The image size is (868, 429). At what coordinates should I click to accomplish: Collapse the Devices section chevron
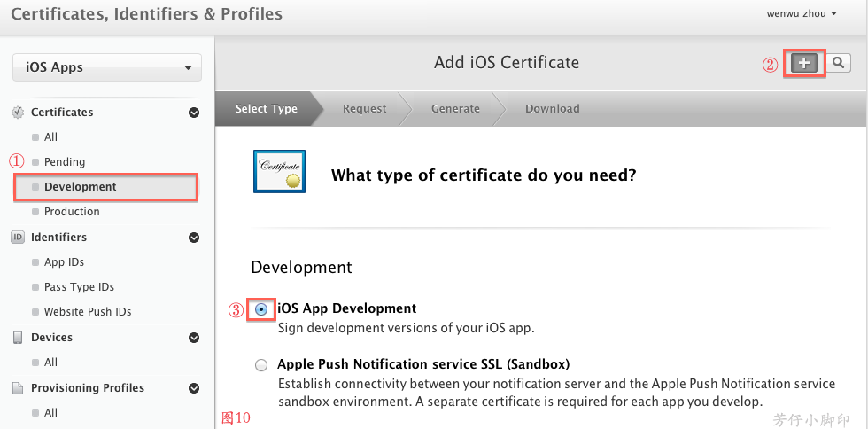194,338
